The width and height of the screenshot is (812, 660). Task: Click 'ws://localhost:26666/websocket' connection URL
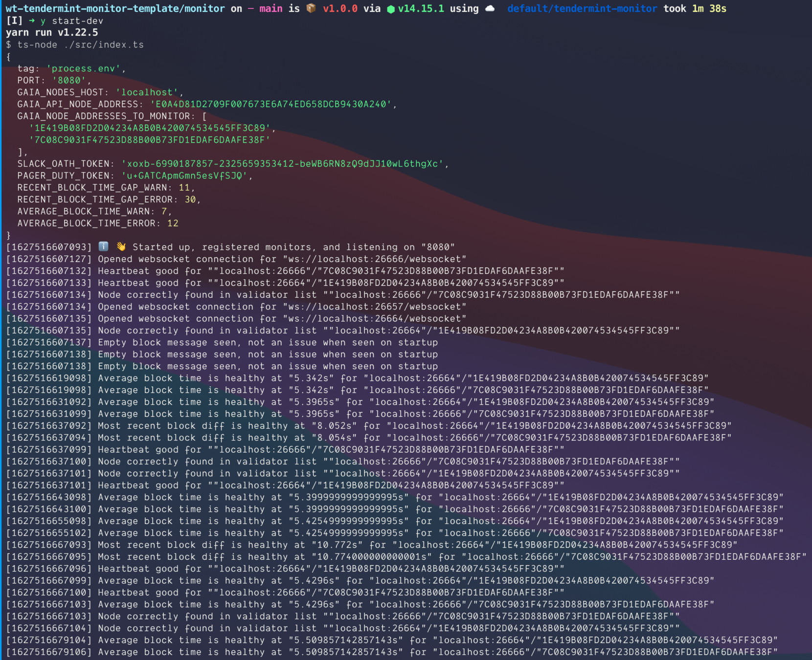click(375, 259)
